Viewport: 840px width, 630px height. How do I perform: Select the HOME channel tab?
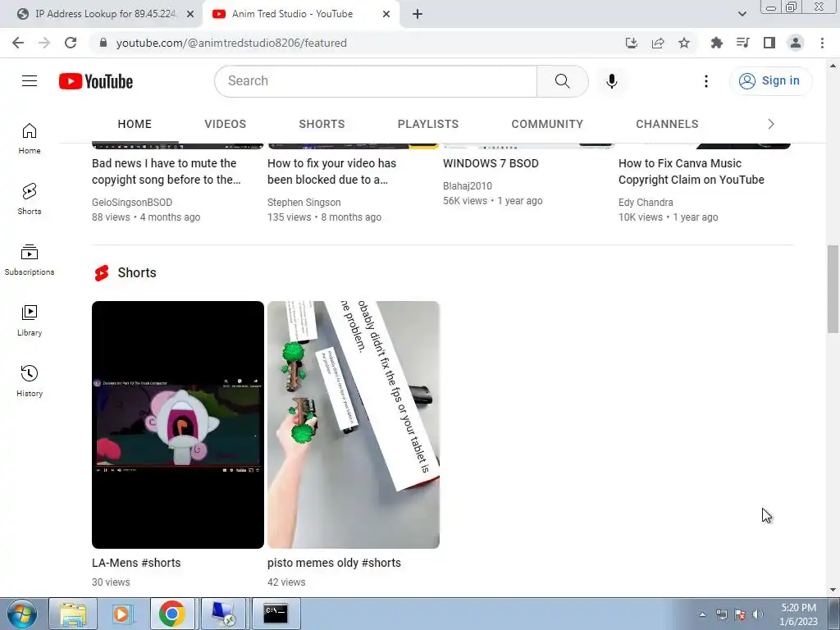click(x=135, y=125)
